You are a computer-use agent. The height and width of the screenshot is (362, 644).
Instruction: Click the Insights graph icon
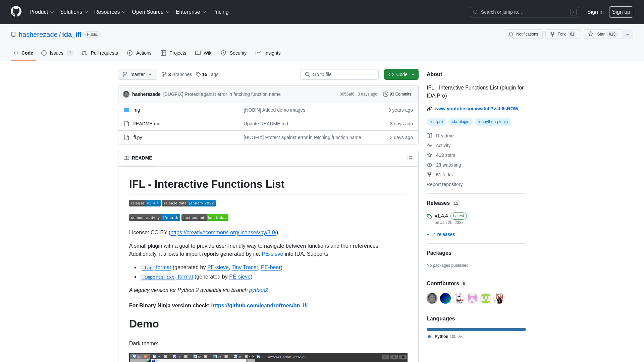point(258,53)
